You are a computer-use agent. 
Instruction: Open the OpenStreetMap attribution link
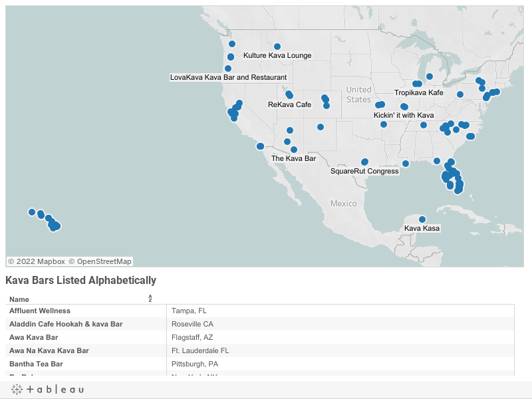click(100, 261)
